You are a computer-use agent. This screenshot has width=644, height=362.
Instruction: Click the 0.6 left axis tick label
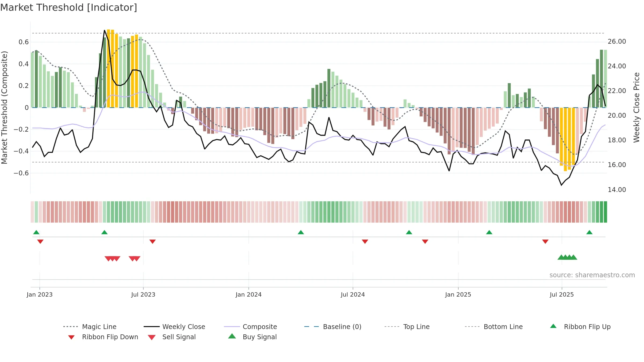[x=24, y=42]
